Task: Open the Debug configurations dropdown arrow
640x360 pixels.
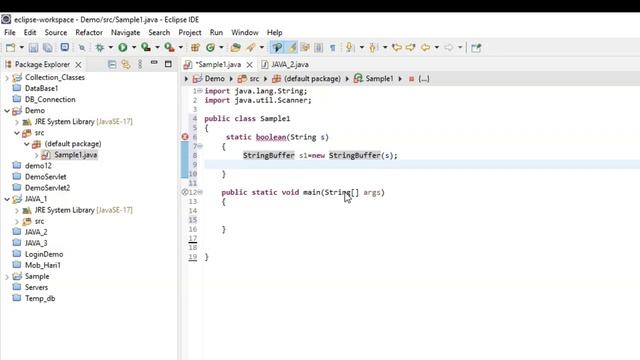Action: 110,48
